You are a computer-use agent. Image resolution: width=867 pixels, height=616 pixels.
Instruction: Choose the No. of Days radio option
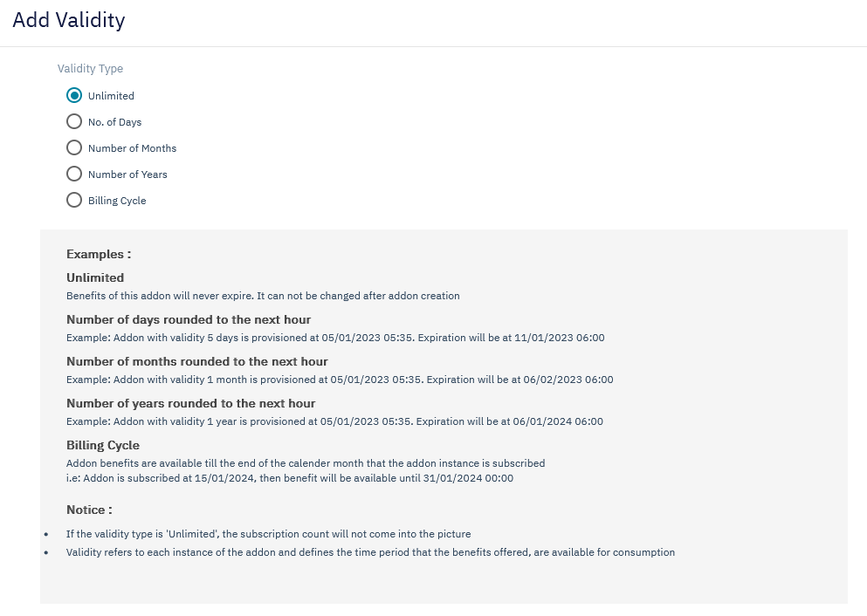coord(74,122)
